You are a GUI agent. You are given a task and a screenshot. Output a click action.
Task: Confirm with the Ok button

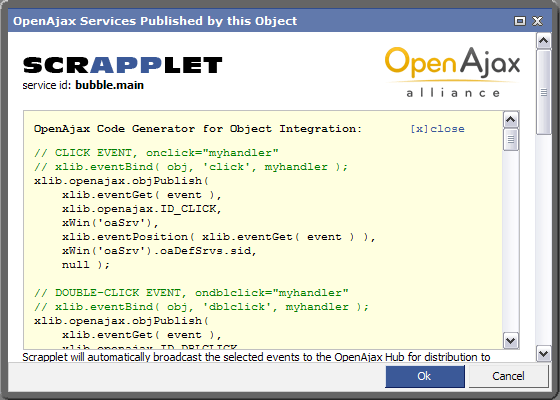click(425, 376)
